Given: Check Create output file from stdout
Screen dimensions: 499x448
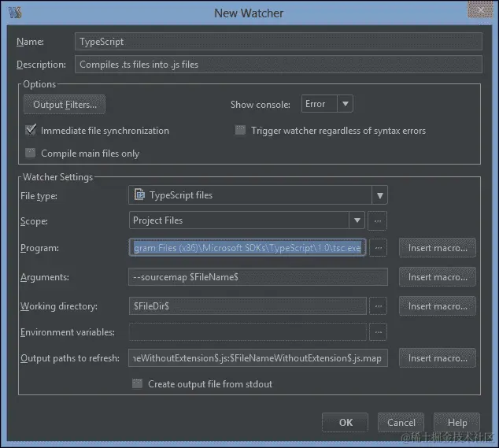Looking at the screenshot, I should pos(137,383).
